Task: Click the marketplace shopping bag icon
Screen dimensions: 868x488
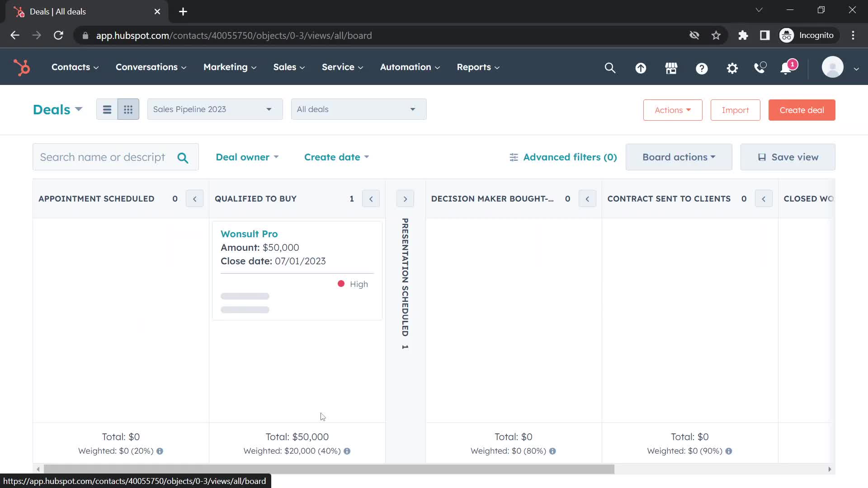Action: (x=671, y=67)
